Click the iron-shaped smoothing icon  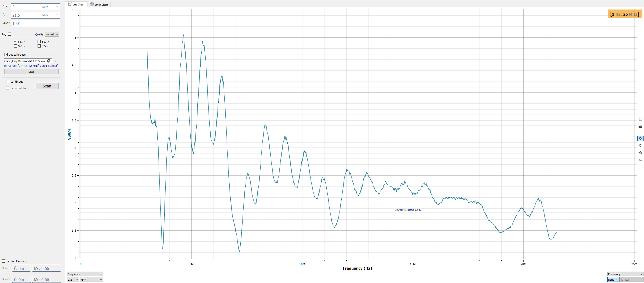click(640, 127)
